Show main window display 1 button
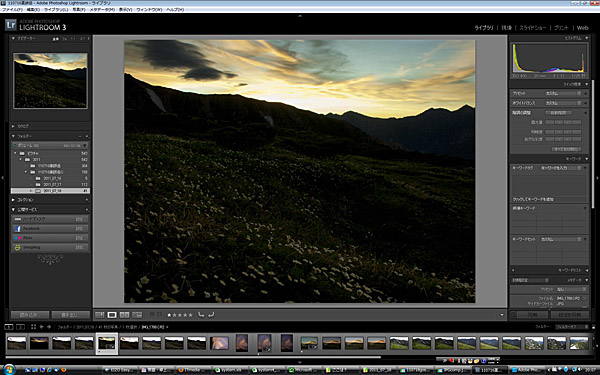The image size is (600, 375). [x=8, y=327]
